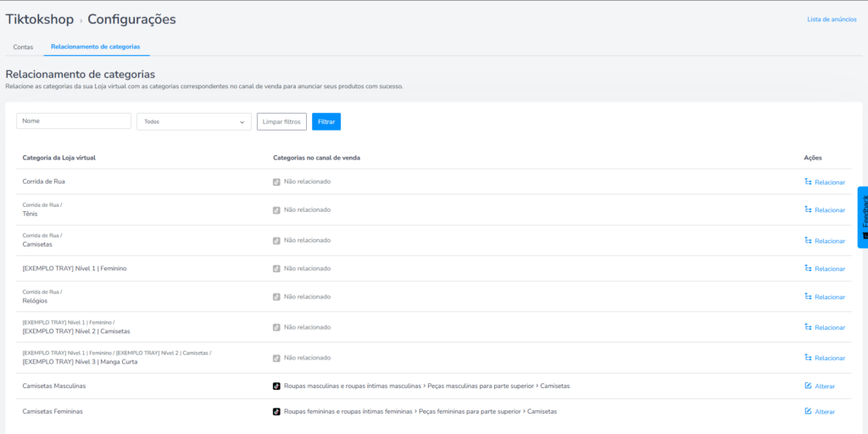
Task: Click the TikTok icon in Camisetas Femininas row
Action: pyautogui.click(x=276, y=411)
